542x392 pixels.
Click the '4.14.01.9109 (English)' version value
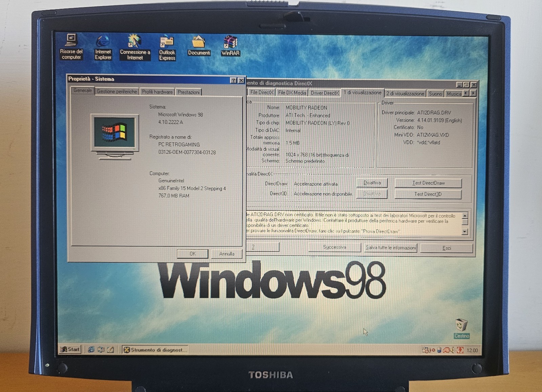pos(439,120)
